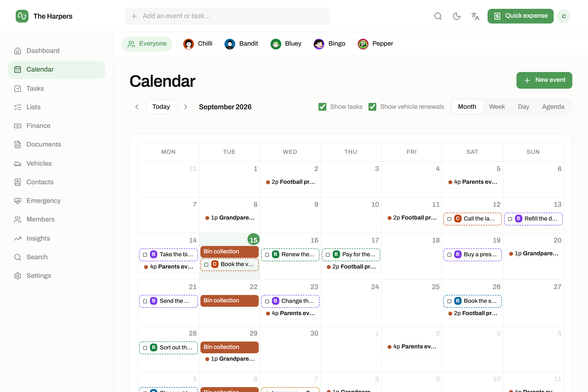Open the Sort out th... task on the 28th

[x=169, y=348]
